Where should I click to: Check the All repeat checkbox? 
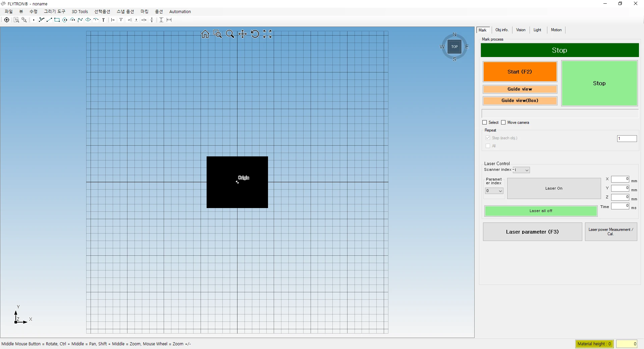[x=488, y=146]
